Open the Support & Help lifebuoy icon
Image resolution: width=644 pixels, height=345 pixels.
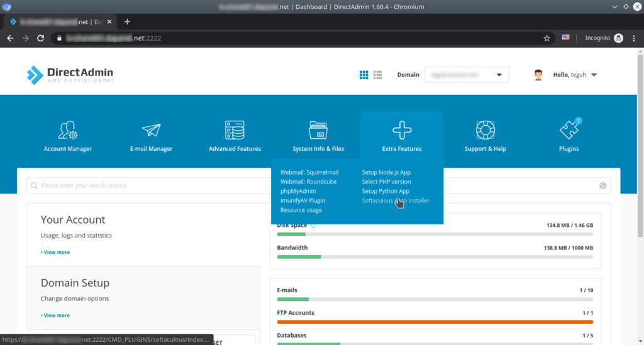pyautogui.click(x=485, y=130)
